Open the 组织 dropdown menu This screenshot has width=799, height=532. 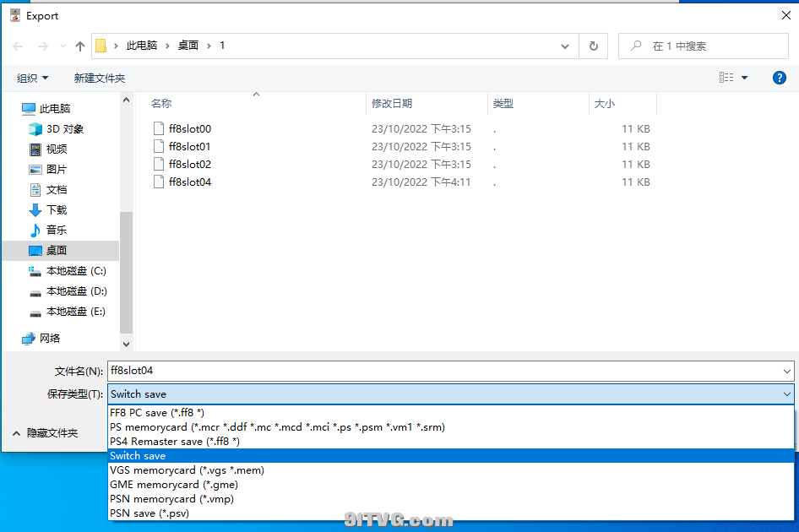tap(33, 78)
